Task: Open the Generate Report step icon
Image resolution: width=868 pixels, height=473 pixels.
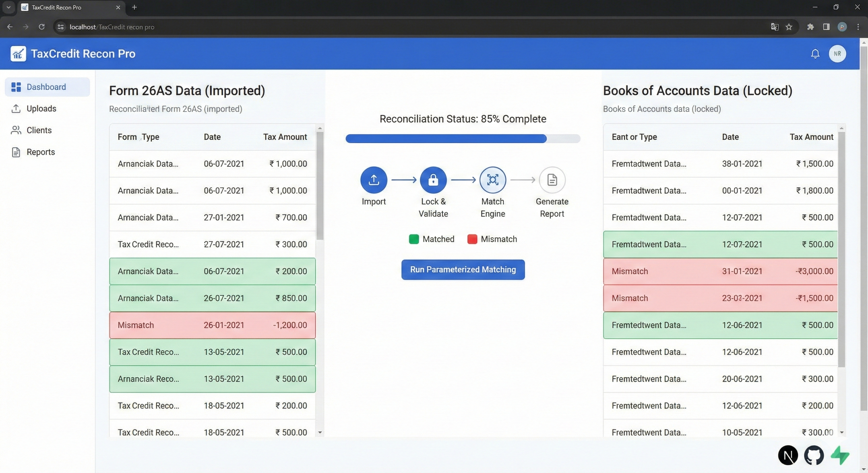Action: pyautogui.click(x=552, y=180)
